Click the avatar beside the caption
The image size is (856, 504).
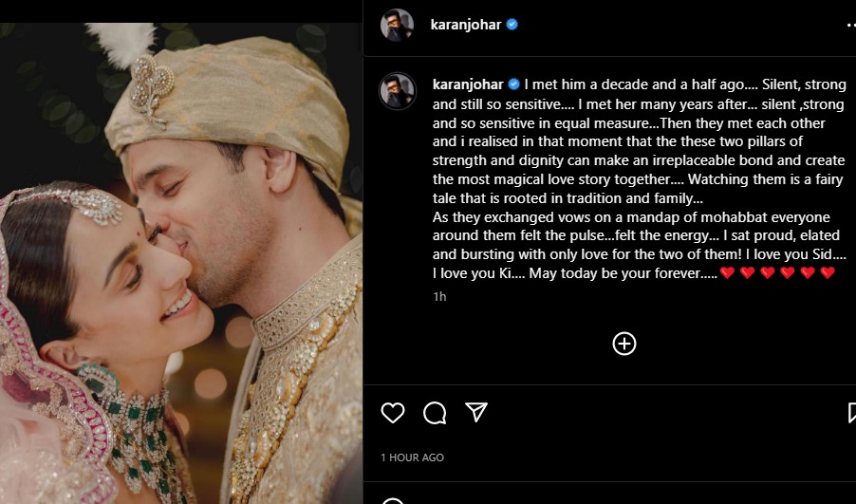pyautogui.click(x=397, y=91)
